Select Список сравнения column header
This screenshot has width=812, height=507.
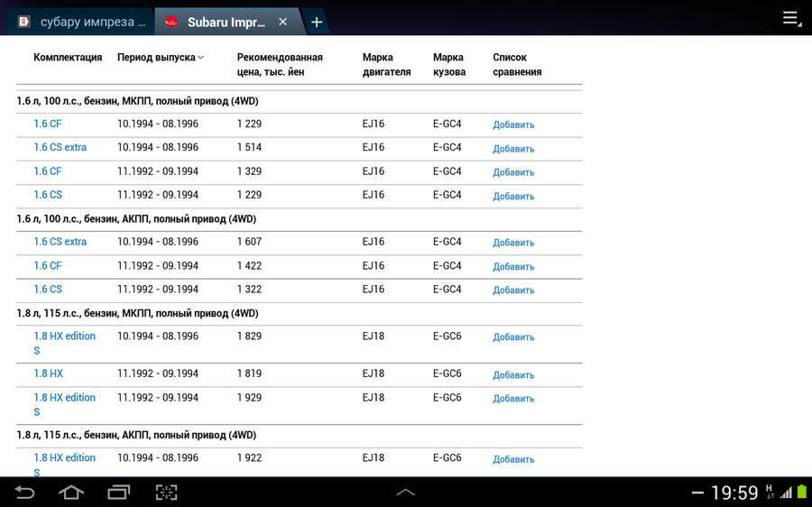517,65
